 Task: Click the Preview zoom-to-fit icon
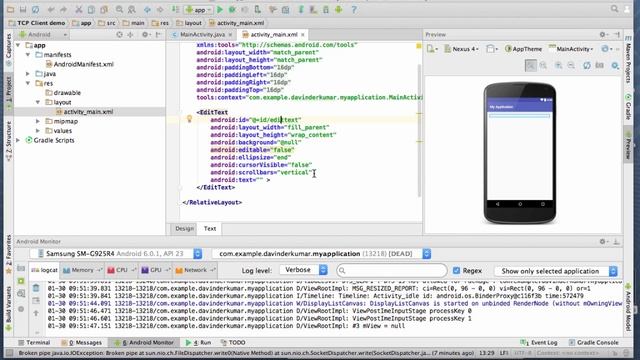(x=531, y=65)
